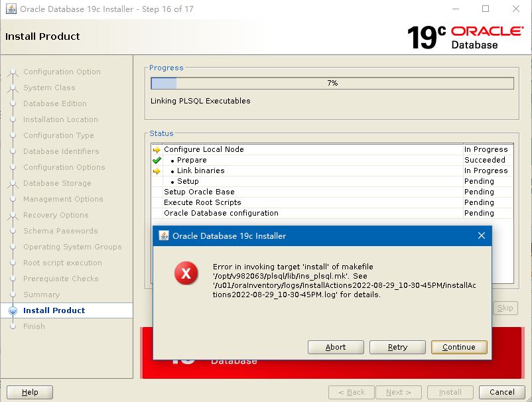532x402 pixels.
Task: Select the Database Edition step
Action: (55, 103)
